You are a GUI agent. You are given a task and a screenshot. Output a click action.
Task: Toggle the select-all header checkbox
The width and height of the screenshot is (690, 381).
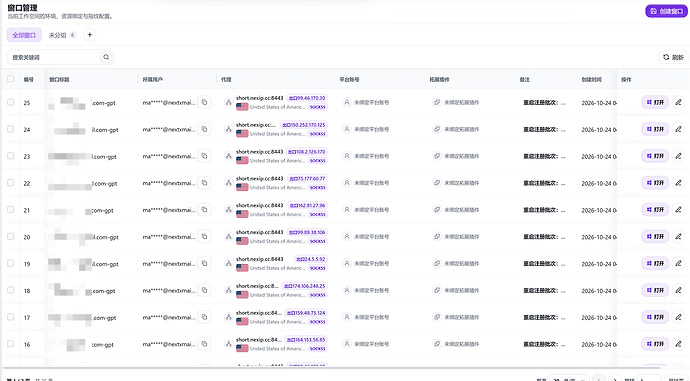click(11, 79)
